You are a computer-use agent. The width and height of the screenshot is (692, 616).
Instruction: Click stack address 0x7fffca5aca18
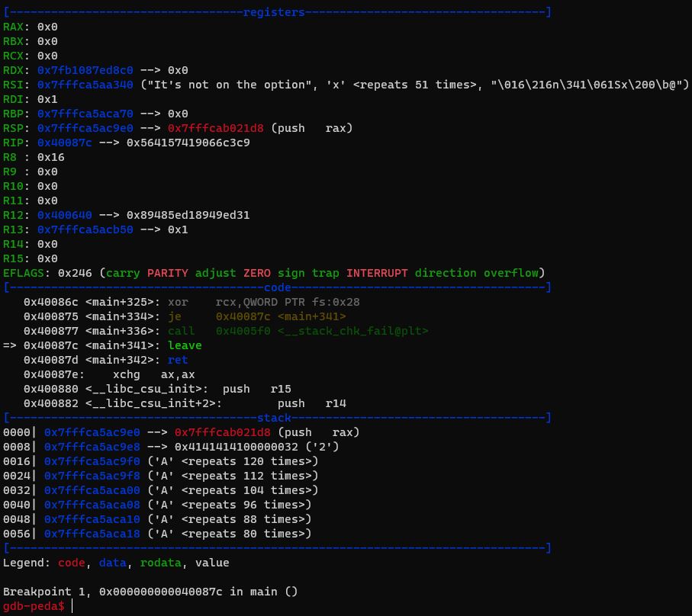tap(92, 534)
